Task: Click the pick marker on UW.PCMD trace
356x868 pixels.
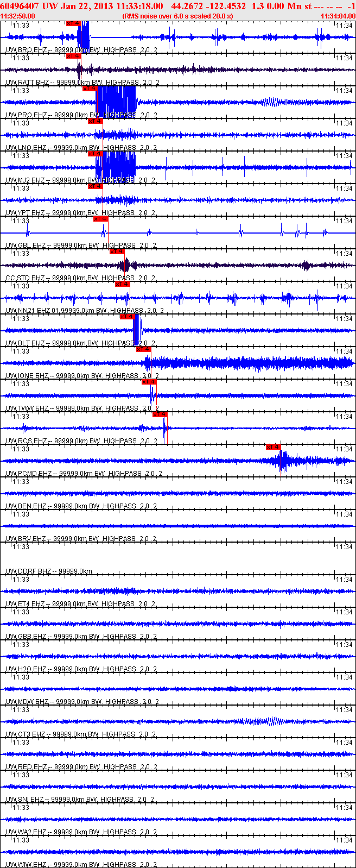Action: tap(274, 447)
